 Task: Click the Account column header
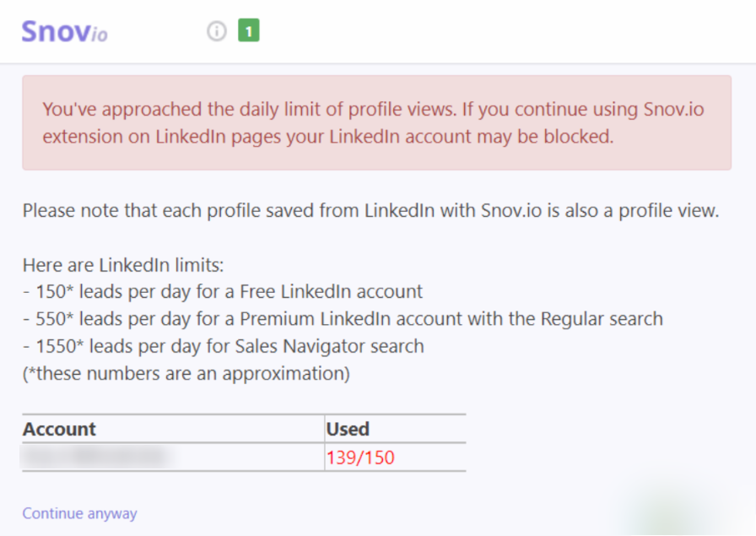pos(59,429)
